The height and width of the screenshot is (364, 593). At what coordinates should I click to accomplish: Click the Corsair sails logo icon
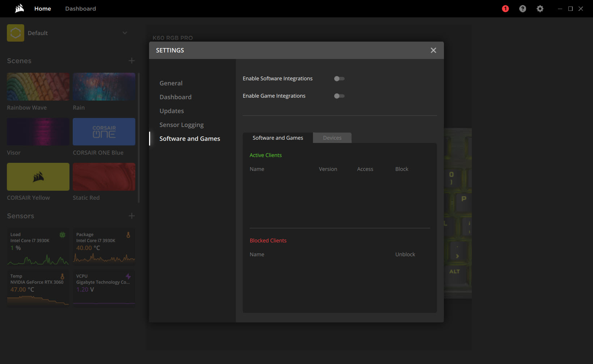click(19, 8)
